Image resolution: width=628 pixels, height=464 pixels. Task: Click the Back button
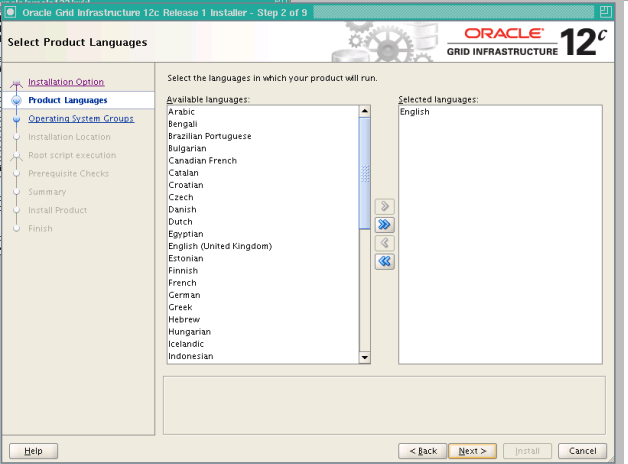click(x=423, y=451)
